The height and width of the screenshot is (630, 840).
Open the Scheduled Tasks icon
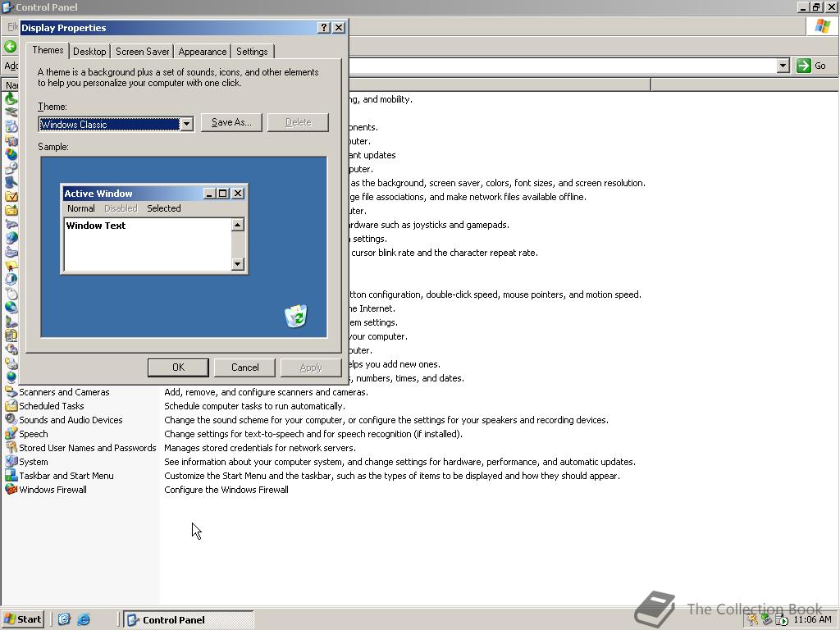point(11,405)
